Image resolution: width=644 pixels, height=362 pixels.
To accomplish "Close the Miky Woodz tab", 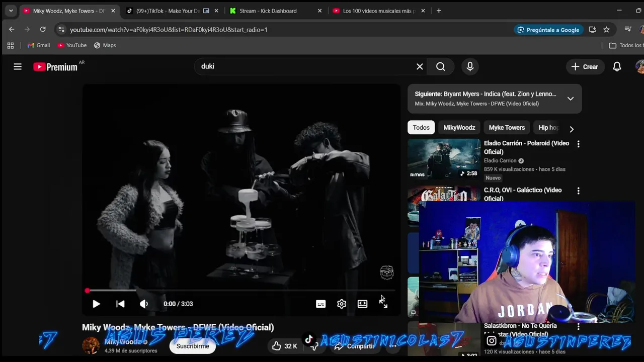I will click(113, 11).
